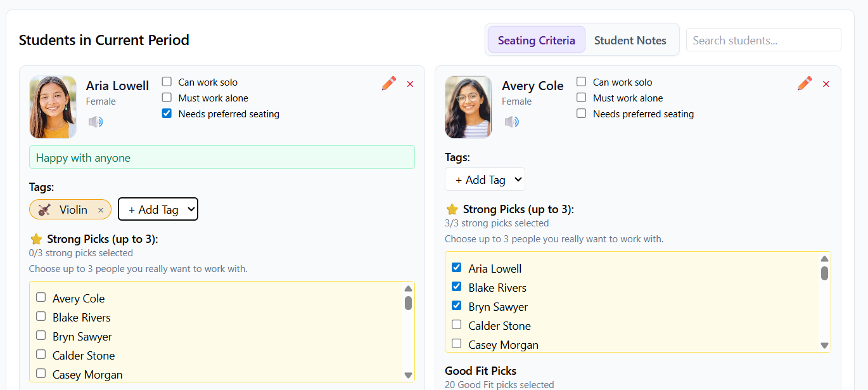
Task: Click the star icon beside Aria's Strong Picks
Action: (x=35, y=239)
